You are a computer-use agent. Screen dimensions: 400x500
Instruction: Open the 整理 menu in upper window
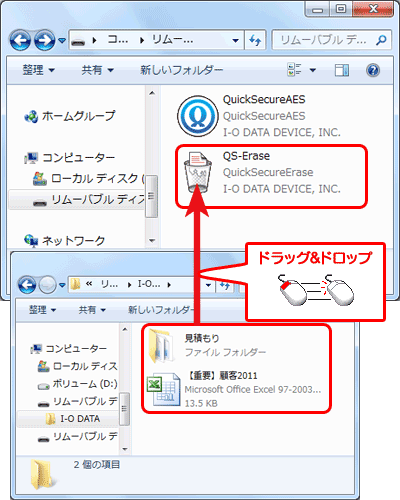pyautogui.click(x=38, y=70)
